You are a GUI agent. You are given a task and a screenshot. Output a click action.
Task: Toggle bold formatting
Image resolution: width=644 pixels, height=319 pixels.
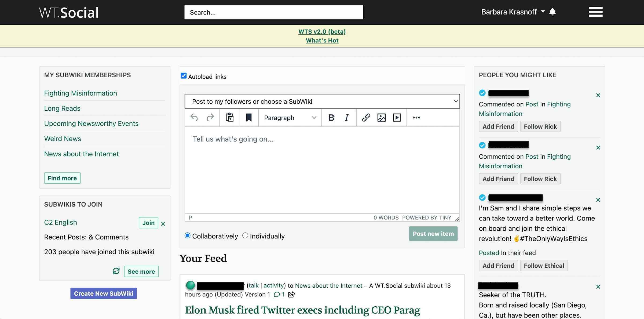coord(331,118)
